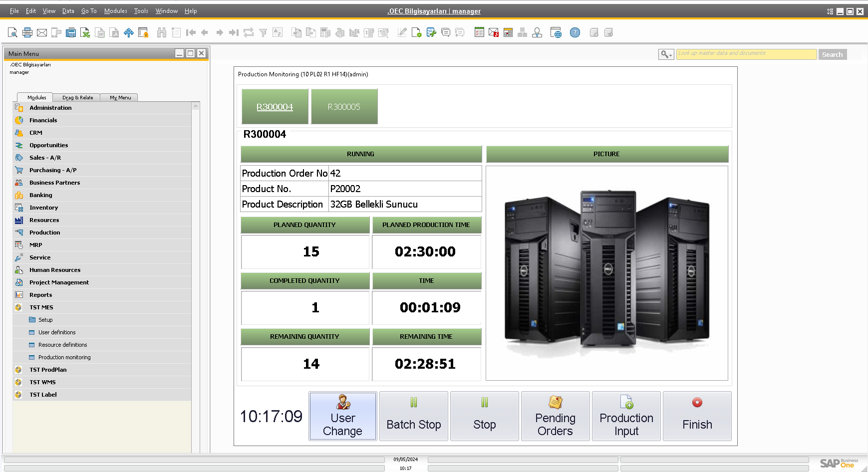
Task: Click User Change button
Action: (x=342, y=416)
